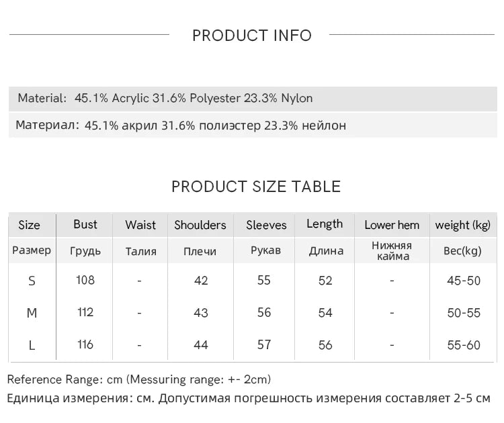Click the Waist column header
Screen dimensions: 504x423
(x=140, y=225)
